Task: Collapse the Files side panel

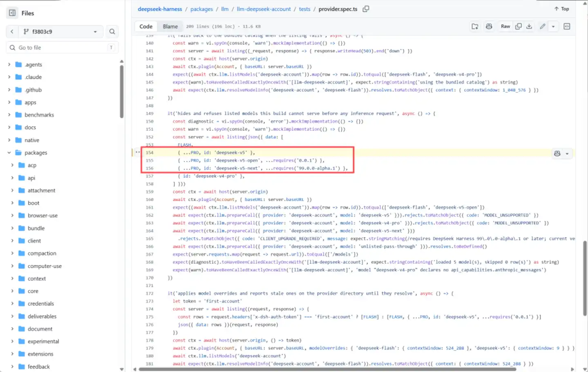Action: 12,13
